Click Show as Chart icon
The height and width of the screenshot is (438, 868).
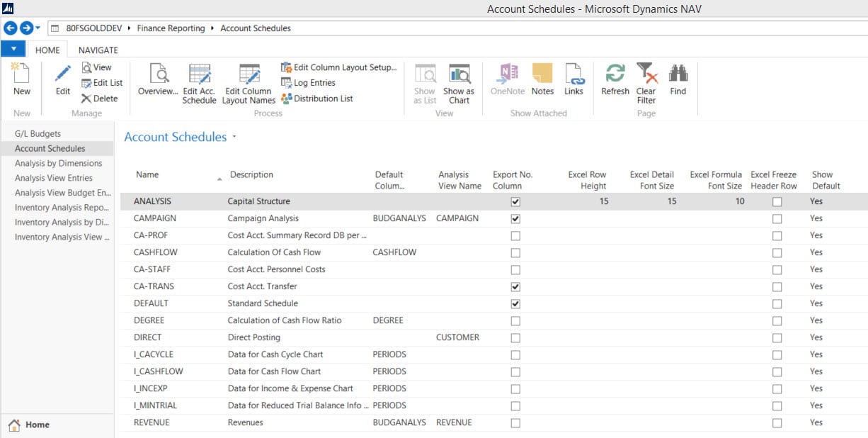coord(459,74)
